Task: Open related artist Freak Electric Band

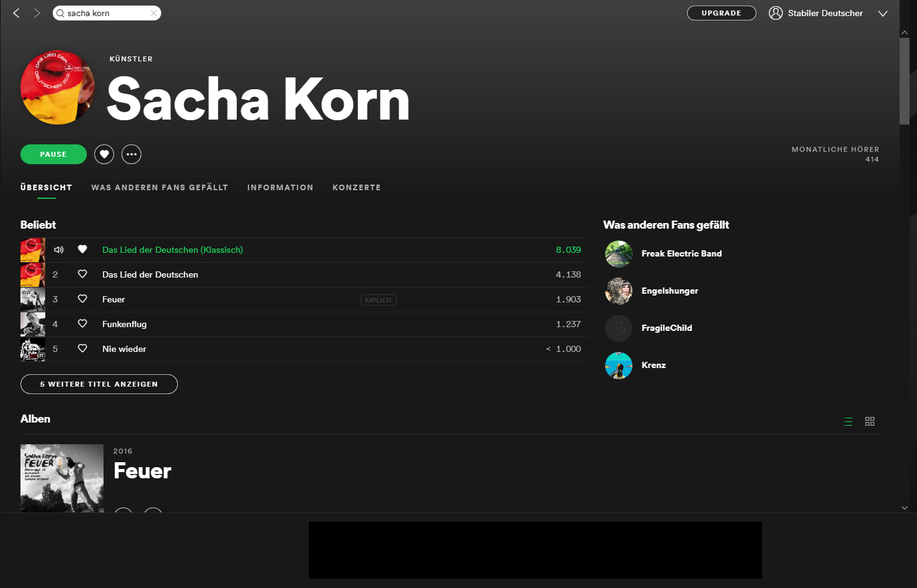Action: 681,253
